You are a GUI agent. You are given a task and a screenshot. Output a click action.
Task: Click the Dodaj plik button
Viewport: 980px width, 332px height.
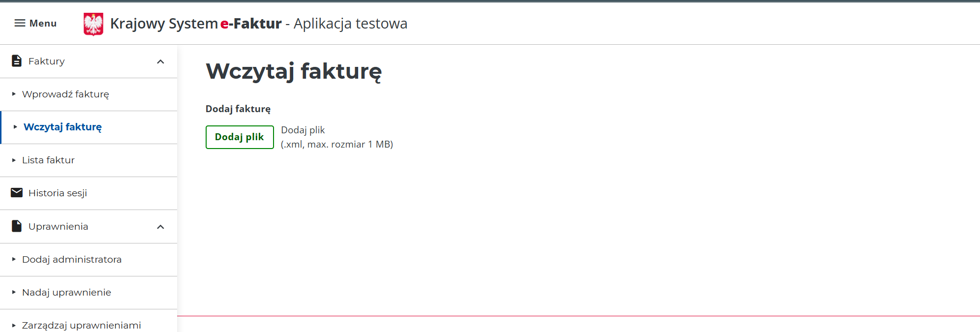(240, 137)
